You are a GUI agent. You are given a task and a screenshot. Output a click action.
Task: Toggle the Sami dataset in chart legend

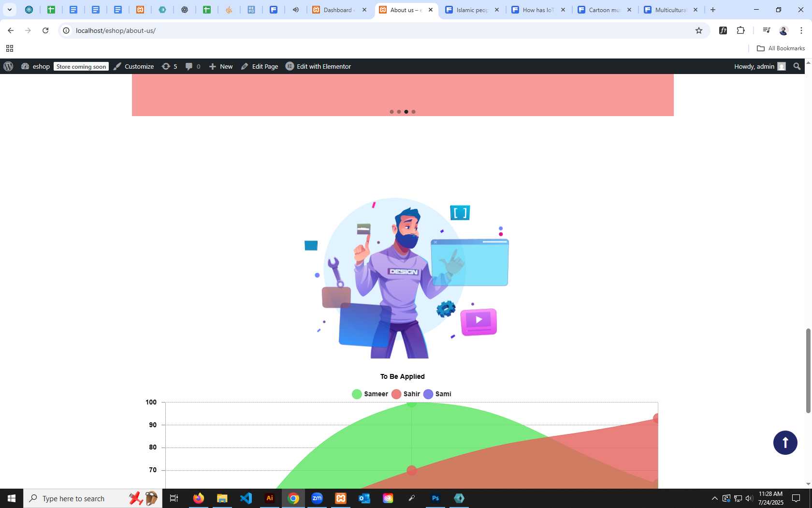[437, 394]
